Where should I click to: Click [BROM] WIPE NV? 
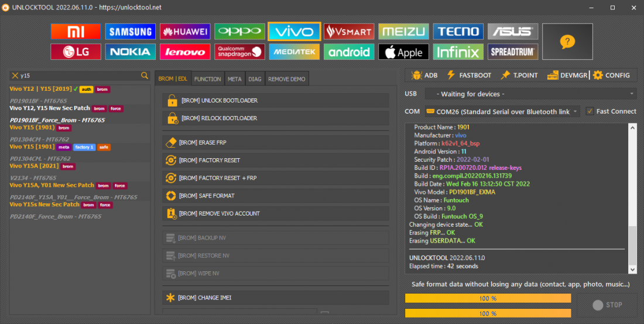(x=275, y=273)
